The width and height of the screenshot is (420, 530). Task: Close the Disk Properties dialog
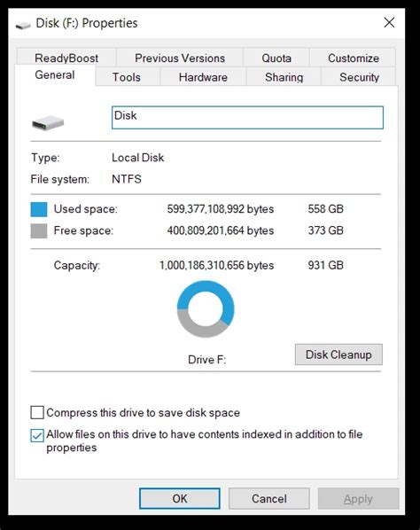389,23
